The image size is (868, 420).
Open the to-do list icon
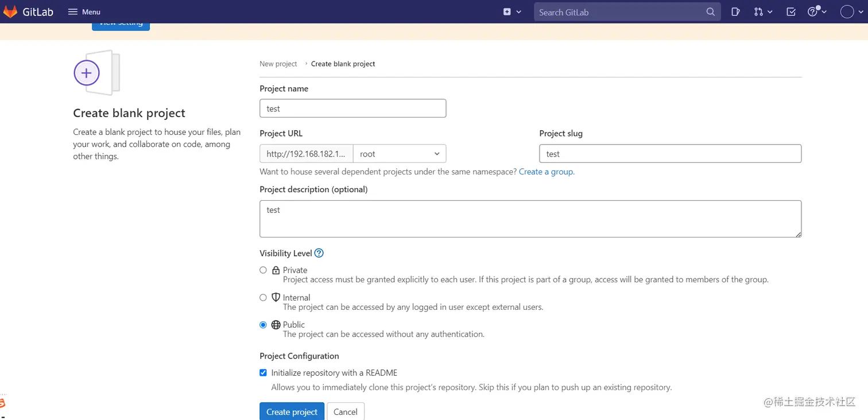791,11
